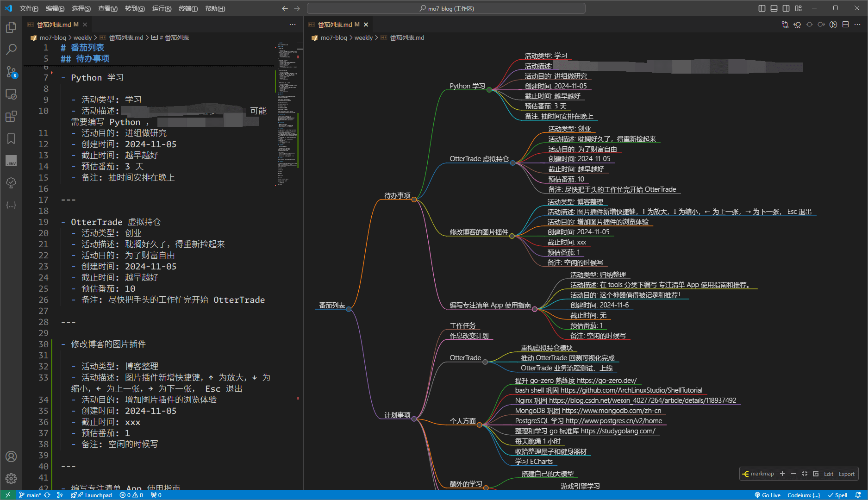Open the Codeium braces icon in activity bar
The image size is (868, 500).
pyautogui.click(x=11, y=205)
